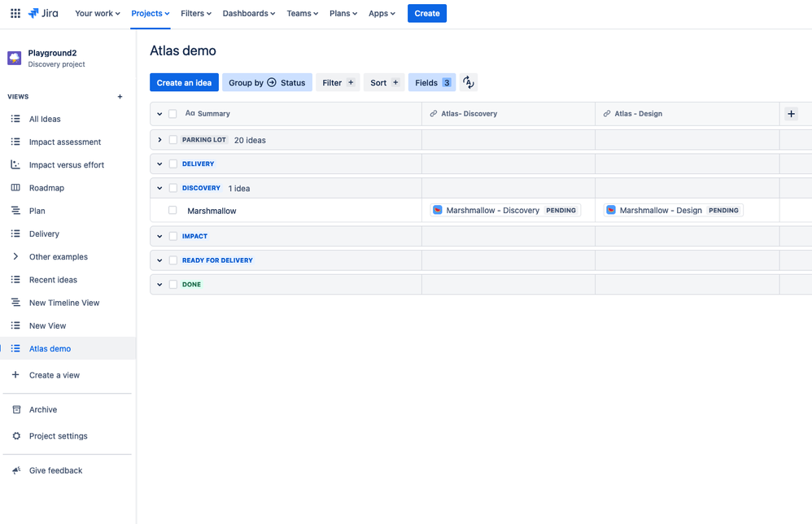Image resolution: width=812 pixels, height=524 pixels.
Task: Click the autosave sync icon next to Fields
Action: (x=468, y=82)
